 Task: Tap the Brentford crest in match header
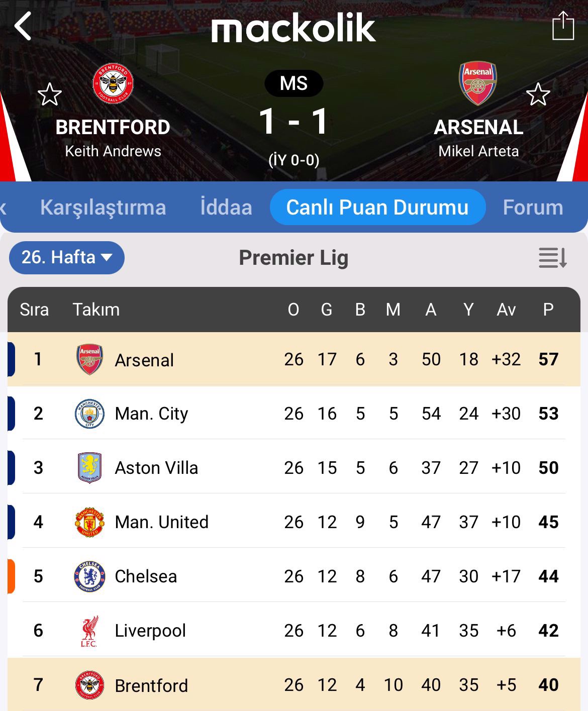(113, 83)
